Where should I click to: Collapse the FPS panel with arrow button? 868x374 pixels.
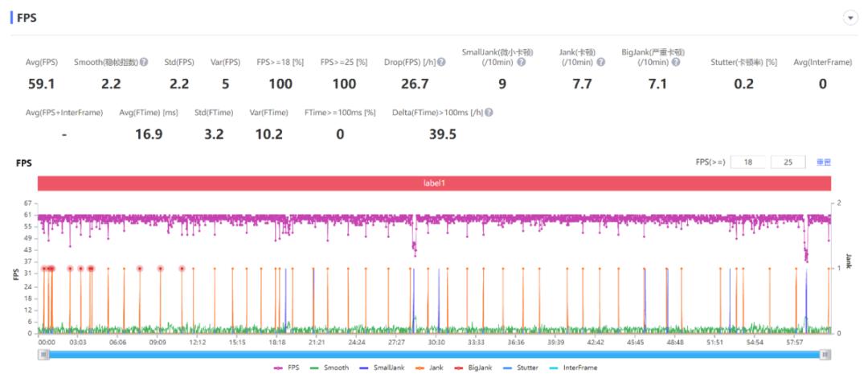point(850,18)
